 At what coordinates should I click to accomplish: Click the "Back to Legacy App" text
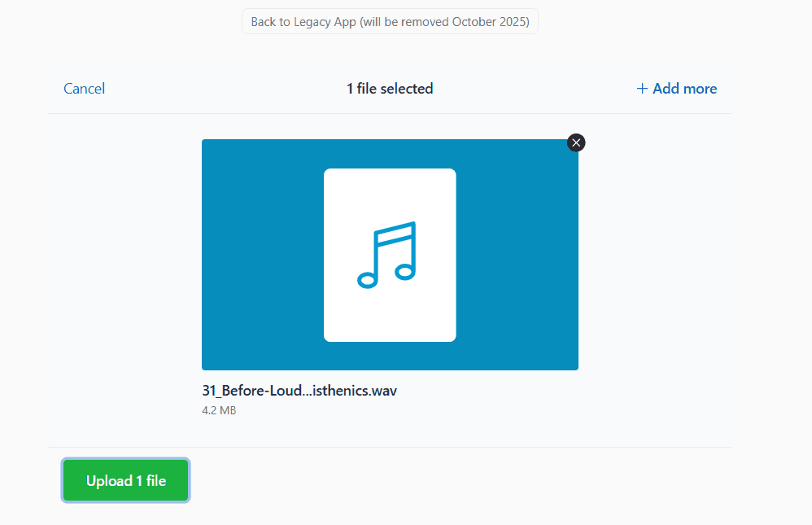tap(303, 22)
